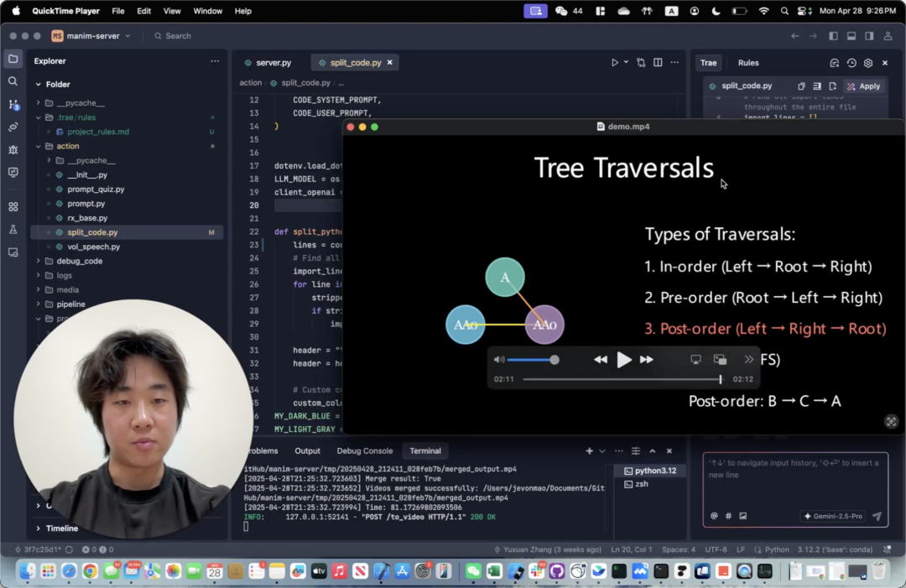The width and height of the screenshot is (906, 588).
Task: Toggle the primary sidebar layout icon
Action: (x=833, y=36)
